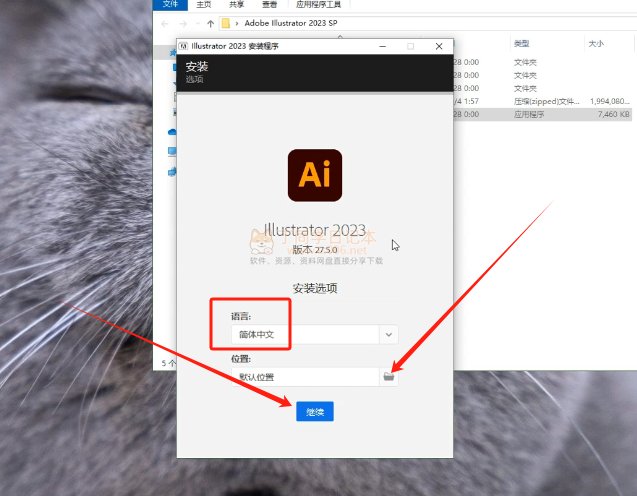637x496 pixels.
Task: Click the 安装选项 heading in installer
Action: [x=315, y=288]
